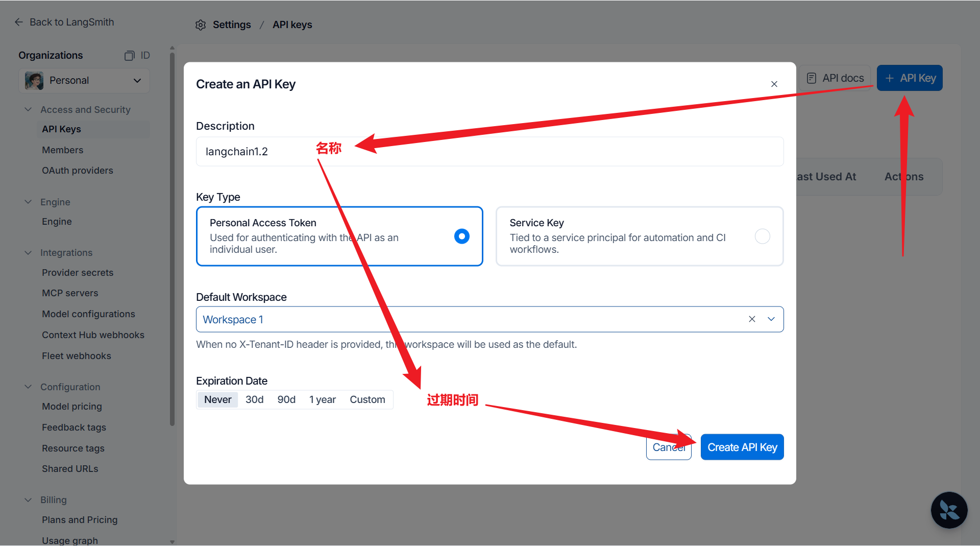
Task: Click the Actions column header
Action: pos(904,177)
